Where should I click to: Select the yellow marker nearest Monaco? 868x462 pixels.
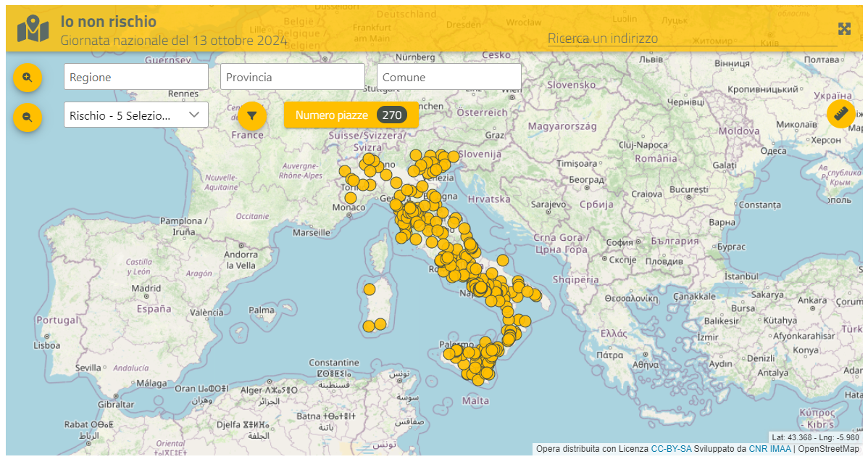click(351, 197)
